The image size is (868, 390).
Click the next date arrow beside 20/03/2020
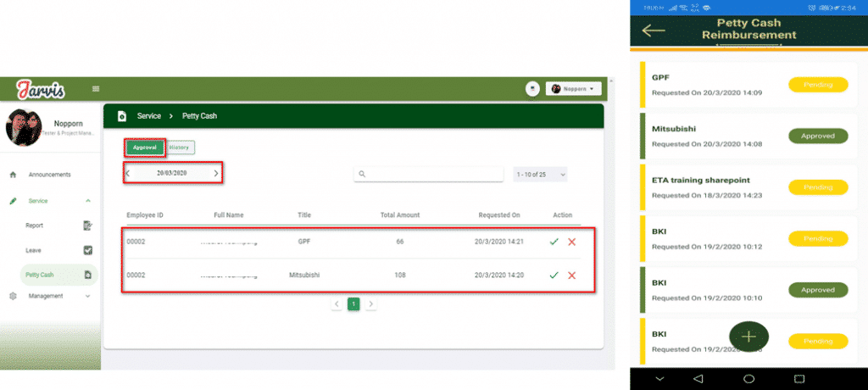point(216,173)
